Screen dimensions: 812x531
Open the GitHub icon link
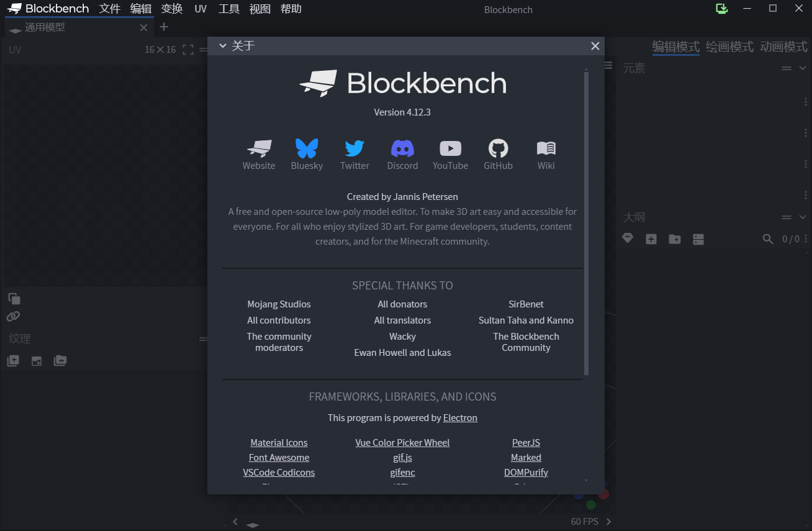[x=498, y=149]
